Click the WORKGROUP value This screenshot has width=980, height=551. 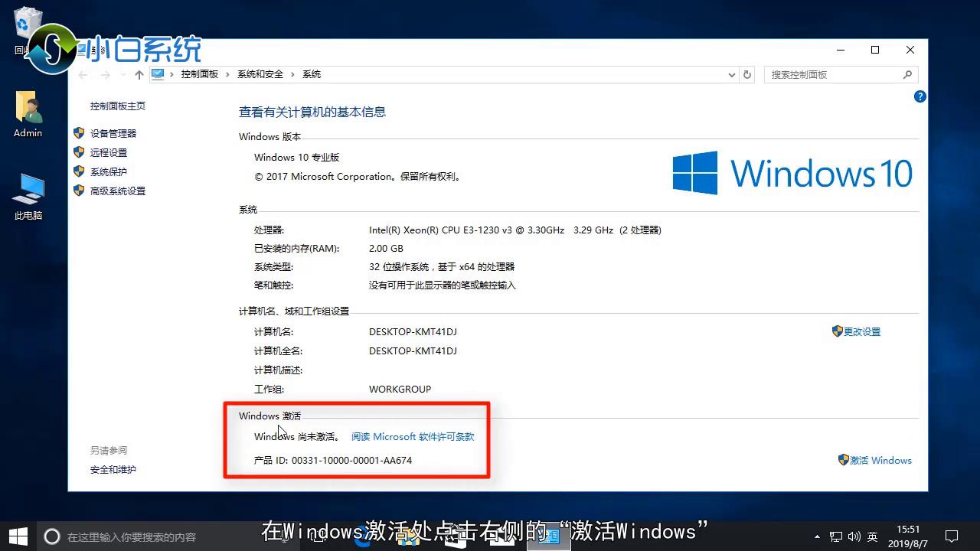pyautogui.click(x=400, y=390)
